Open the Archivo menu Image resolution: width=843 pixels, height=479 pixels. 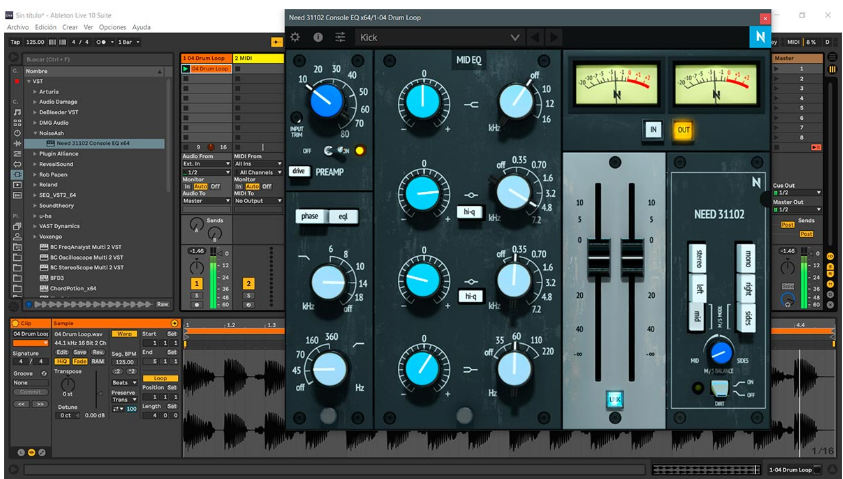(18, 27)
